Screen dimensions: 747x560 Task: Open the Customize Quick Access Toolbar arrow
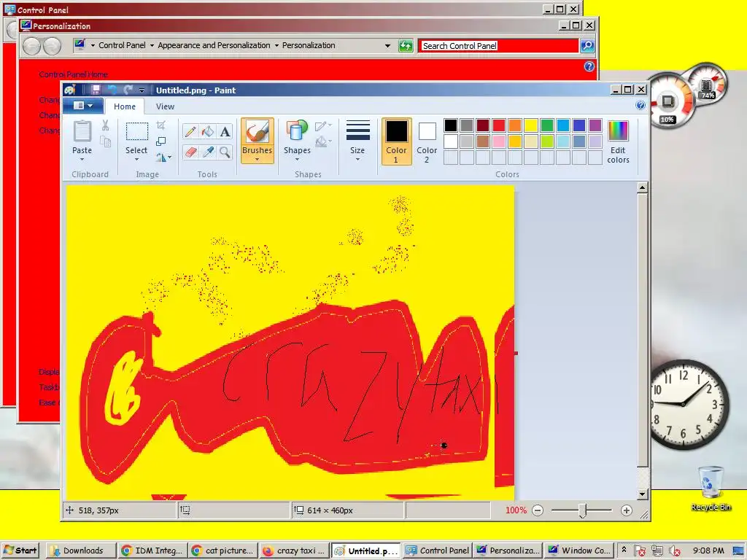(142, 90)
